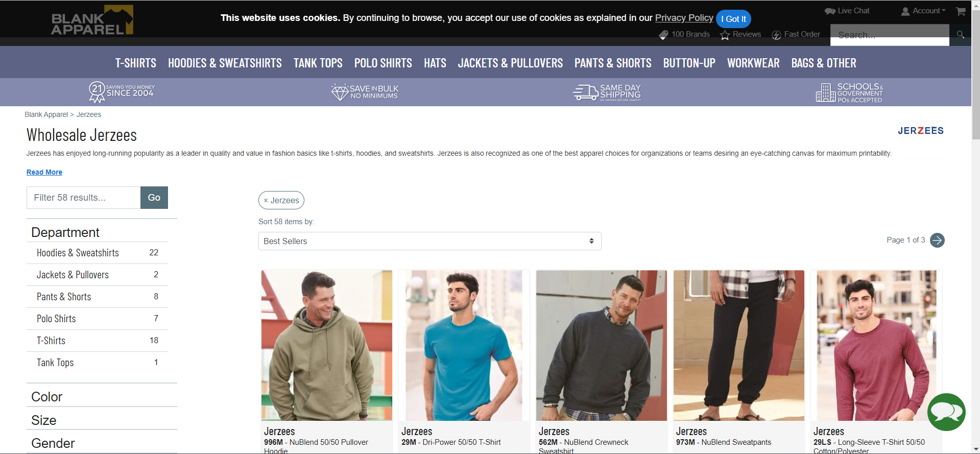Click the Jerzees brand logo

click(921, 131)
